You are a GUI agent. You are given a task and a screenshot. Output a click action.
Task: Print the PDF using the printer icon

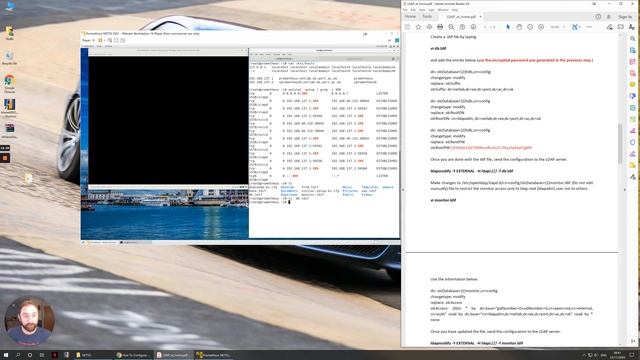click(440, 27)
